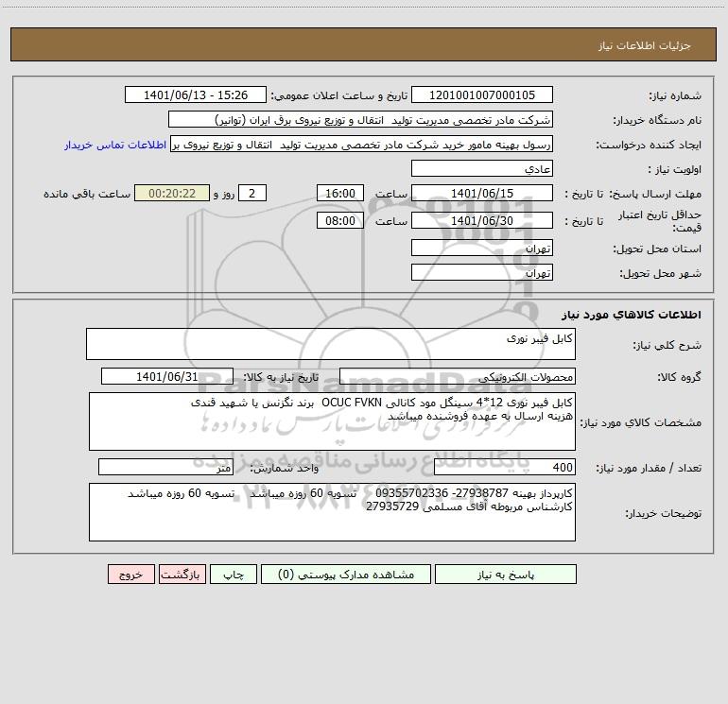The width and height of the screenshot is (728, 704).
Task: Click label توضیحات خریدار
Action: (x=664, y=513)
